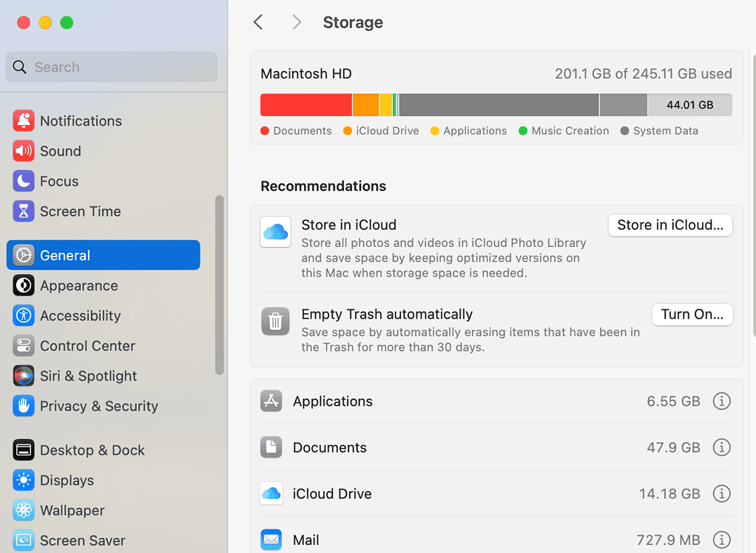Turn On Empty Trash automatically
This screenshot has height=553, width=756.
tap(692, 314)
